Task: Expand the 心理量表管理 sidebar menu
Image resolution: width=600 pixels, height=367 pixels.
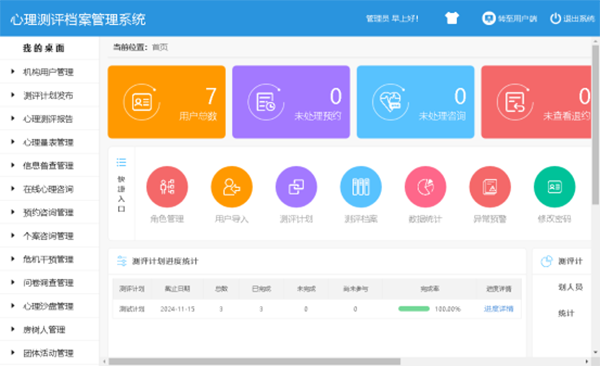Action: pyautogui.click(x=49, y=142)
